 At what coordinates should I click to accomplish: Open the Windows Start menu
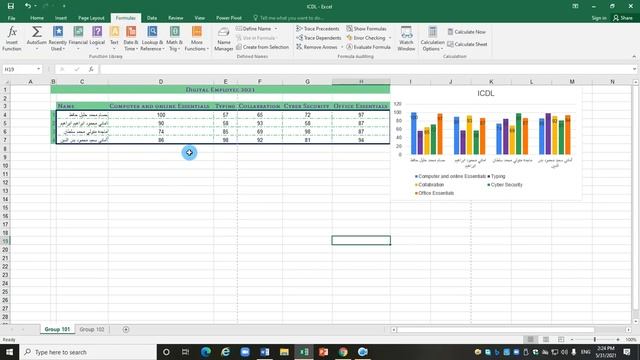click(x=9, y=352)
